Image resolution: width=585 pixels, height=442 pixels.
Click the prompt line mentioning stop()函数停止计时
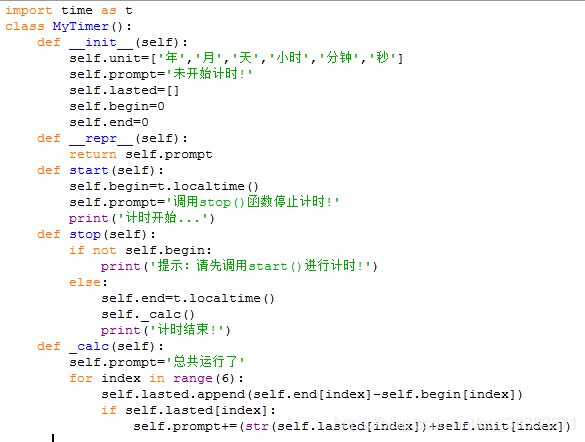pos(204,202)
